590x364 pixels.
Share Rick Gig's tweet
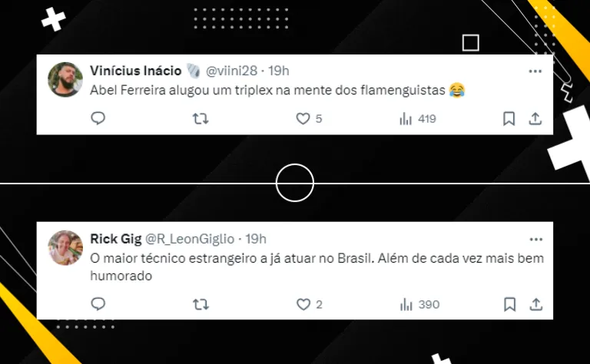535,304
